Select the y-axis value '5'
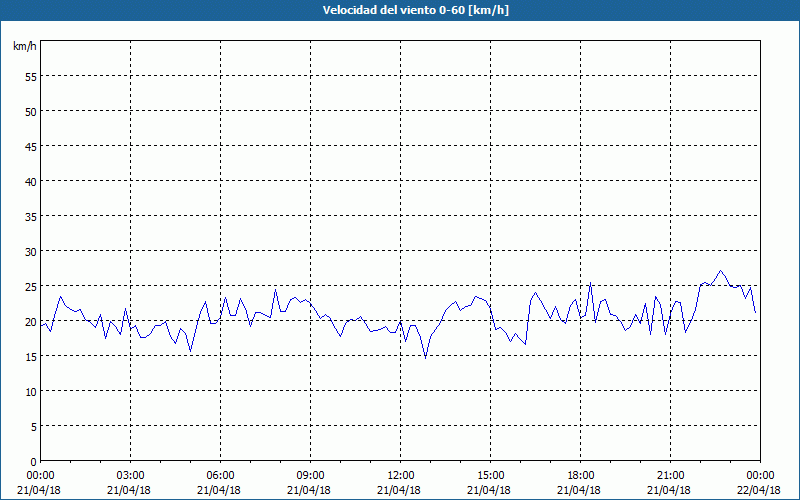This screenshot has width=800, height=500. coord(34,427)
